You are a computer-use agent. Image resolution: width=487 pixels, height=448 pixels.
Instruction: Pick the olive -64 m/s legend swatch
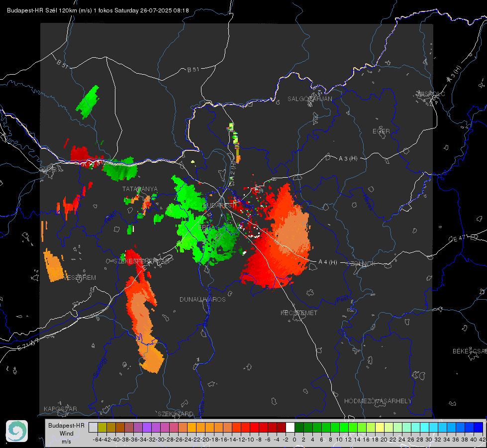pyautogui.click(x=102, y=427)
